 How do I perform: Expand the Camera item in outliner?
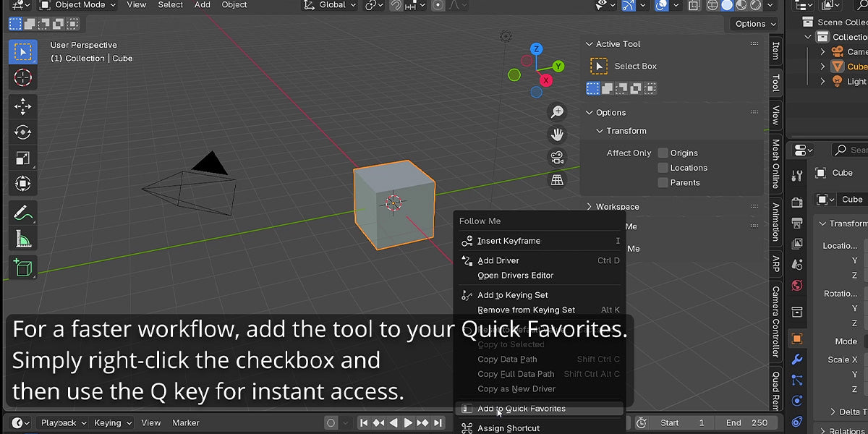(x=822, y=51)
